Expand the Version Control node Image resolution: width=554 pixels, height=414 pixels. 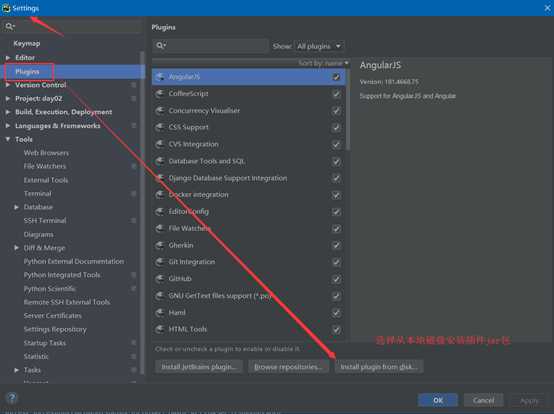pyautogui.click(x=8, y=85)
